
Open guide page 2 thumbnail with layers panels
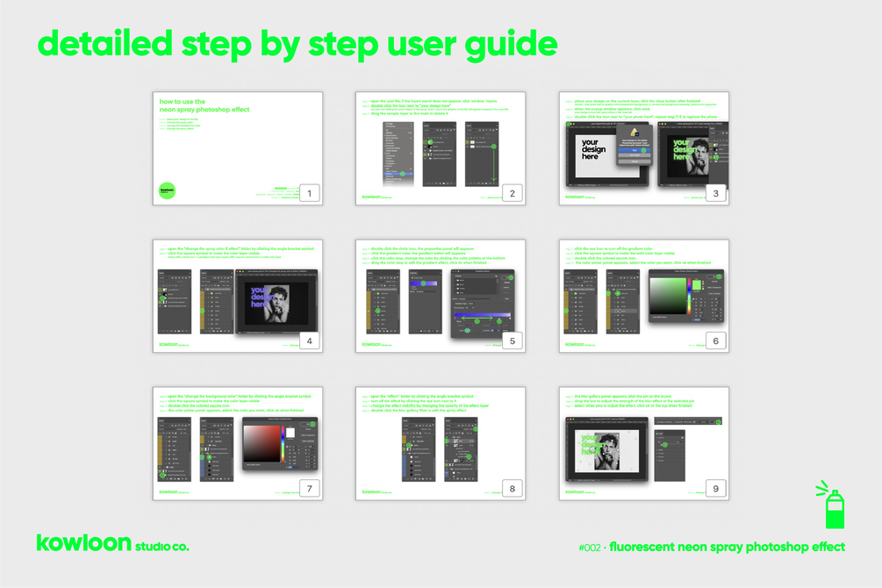tap(441, 148)
